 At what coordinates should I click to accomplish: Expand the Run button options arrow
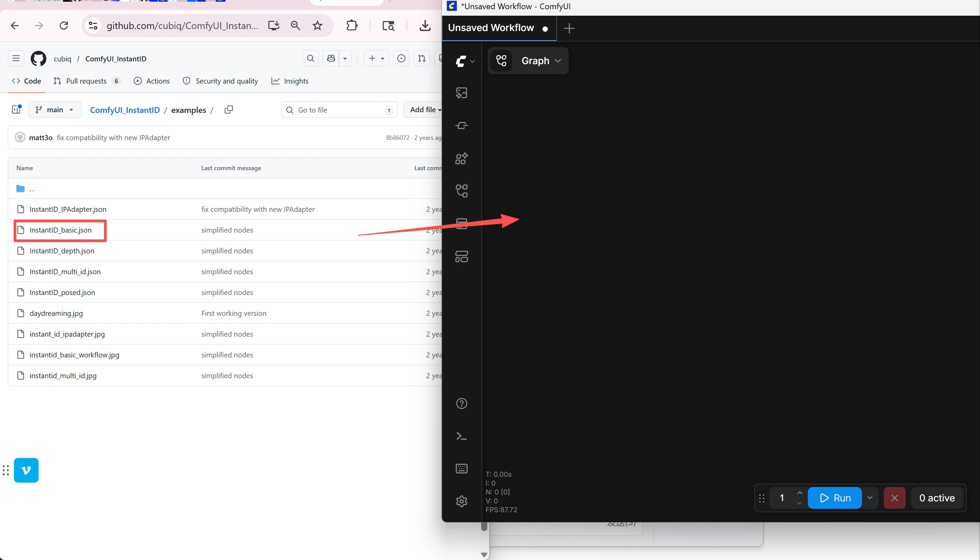point(870,498)
